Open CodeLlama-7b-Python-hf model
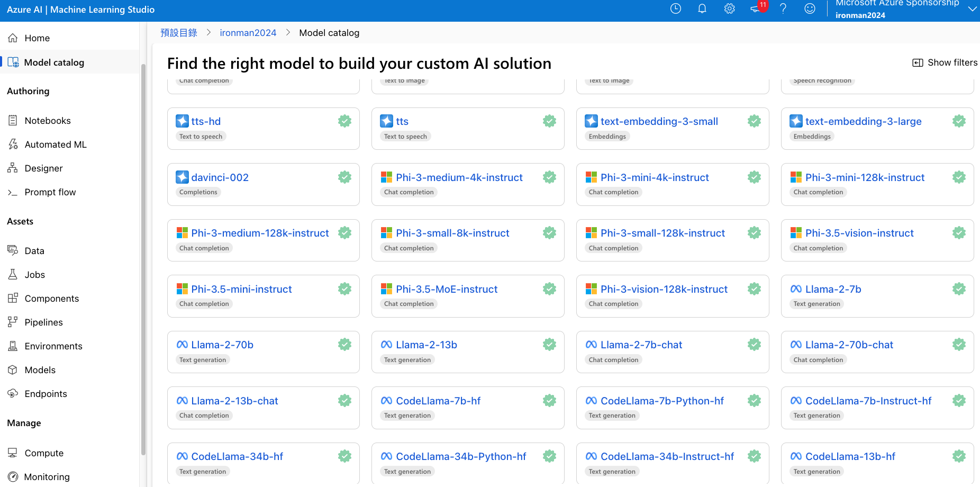The height and width of the screenshot is (487, 980). click(662, 401)
